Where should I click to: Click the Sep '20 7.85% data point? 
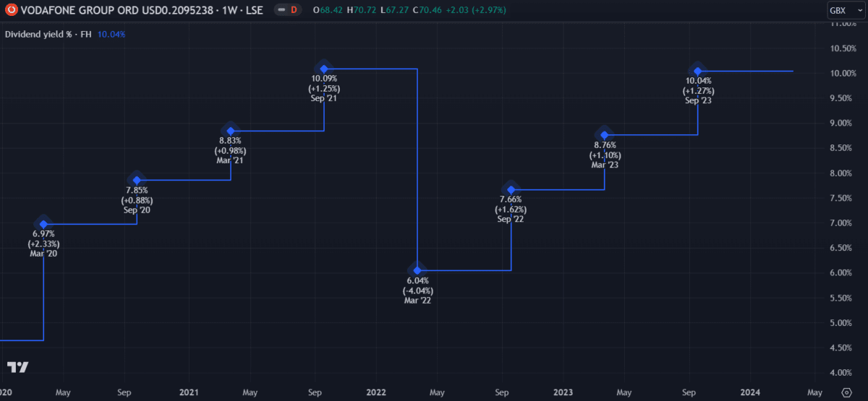(x=137, y=180)
